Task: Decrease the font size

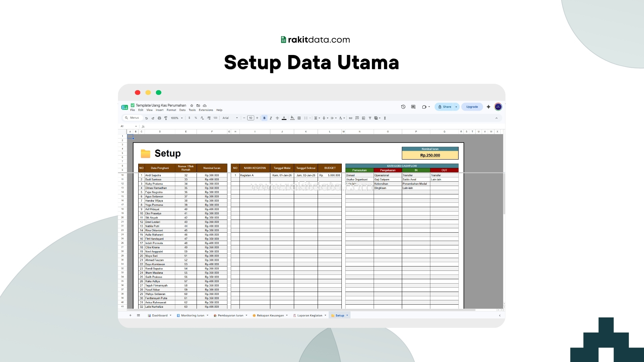Action: click(x=244, y=118)
